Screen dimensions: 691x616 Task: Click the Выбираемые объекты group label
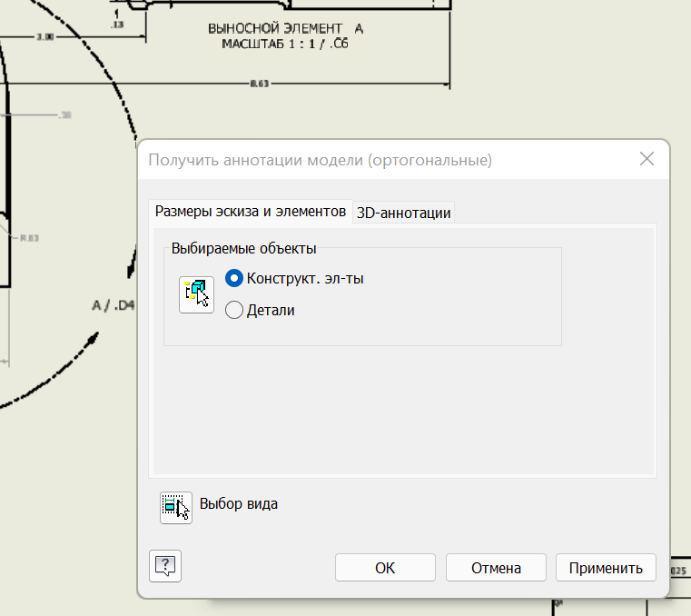click(243, 248)
